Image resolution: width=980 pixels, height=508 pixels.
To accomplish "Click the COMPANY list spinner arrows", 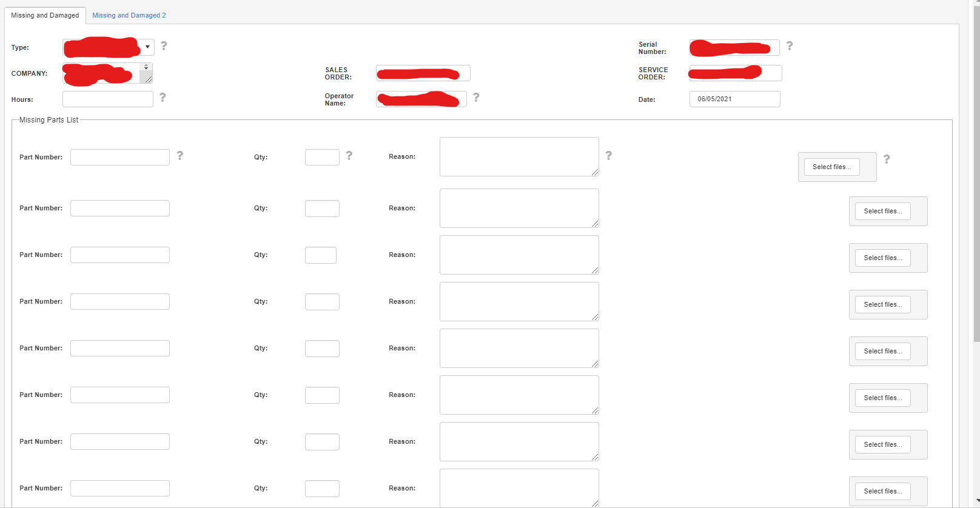I will click(x=146, y=67).
